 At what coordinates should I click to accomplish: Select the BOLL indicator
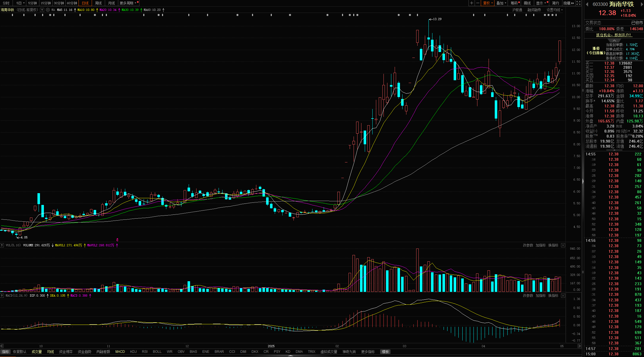click(x=157, y=352)
